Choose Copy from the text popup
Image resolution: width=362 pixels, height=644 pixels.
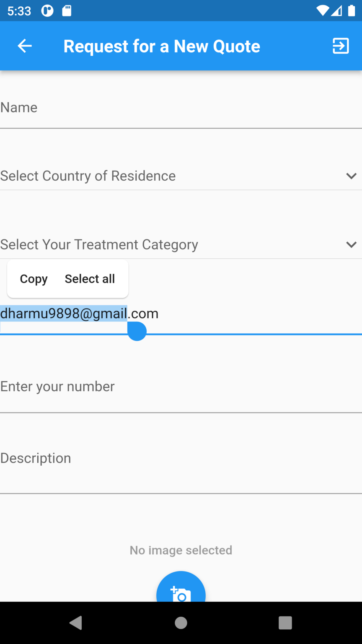pos(34,279)
